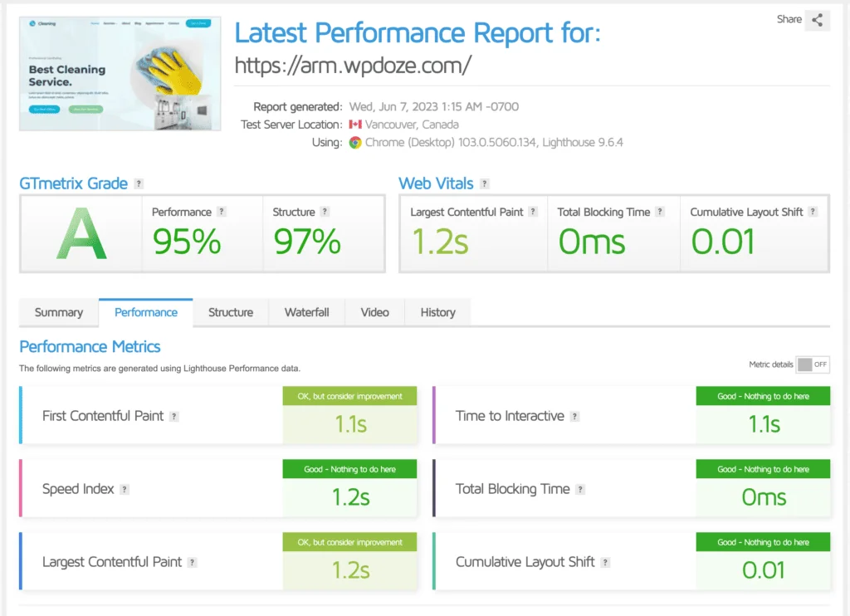Image resolution: width=850 pixels, height=616 pixels.
Task: Click the cleaning service website thumbnail
Action: point(120,73)
